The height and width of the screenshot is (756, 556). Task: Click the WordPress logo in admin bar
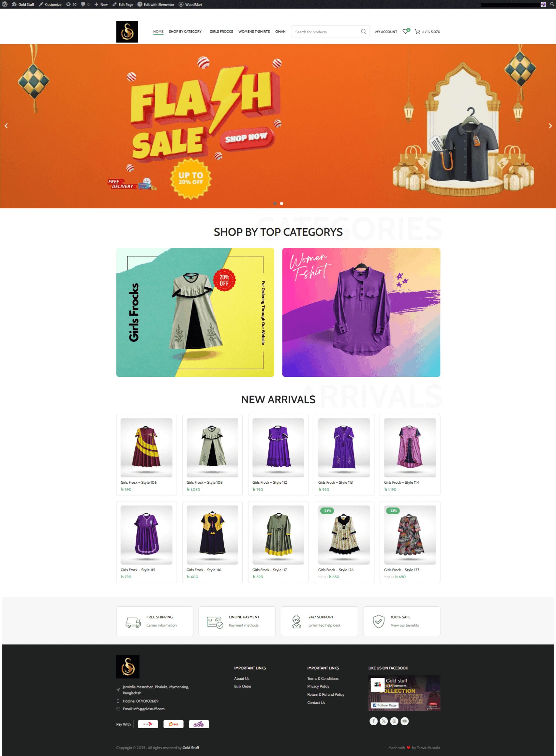(5, 4)
